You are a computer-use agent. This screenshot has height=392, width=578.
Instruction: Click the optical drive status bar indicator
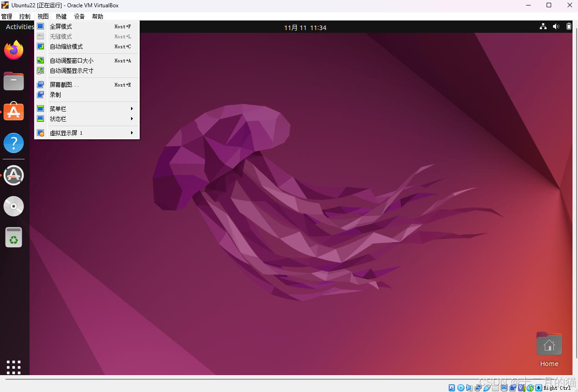(461, 387)
